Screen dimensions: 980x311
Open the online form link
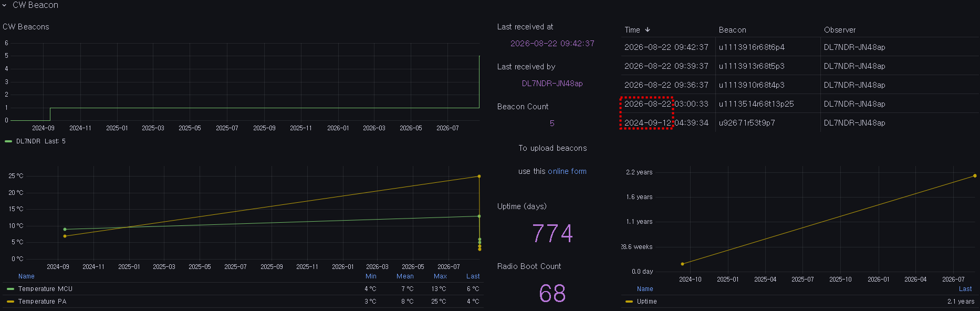[x=567, y=171]
